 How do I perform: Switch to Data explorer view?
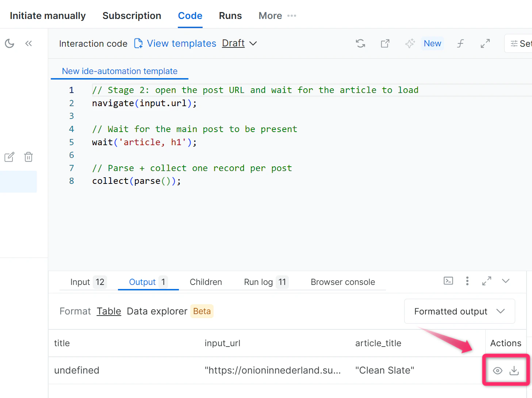tap(157, 311)
